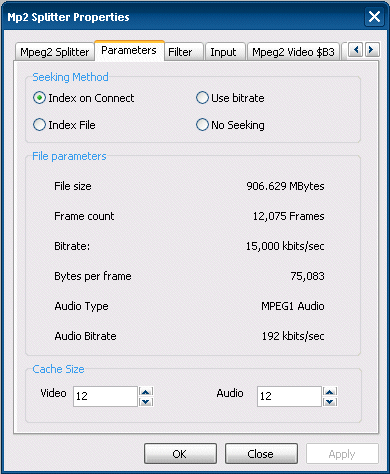This screenshot has width=390, height=474.
Task: Click the Seeking Method group title
Action: (x=70, y=77)
